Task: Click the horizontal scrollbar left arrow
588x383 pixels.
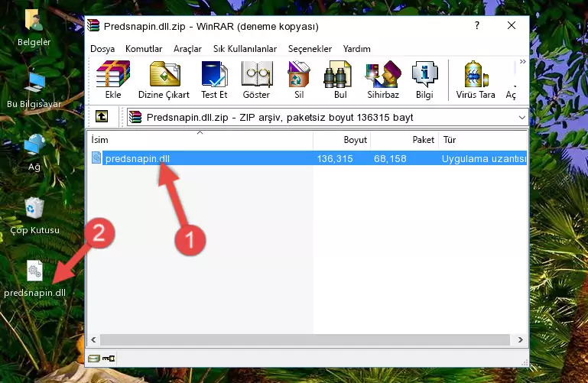Action: pyautogui.click(x=93, y=339)
